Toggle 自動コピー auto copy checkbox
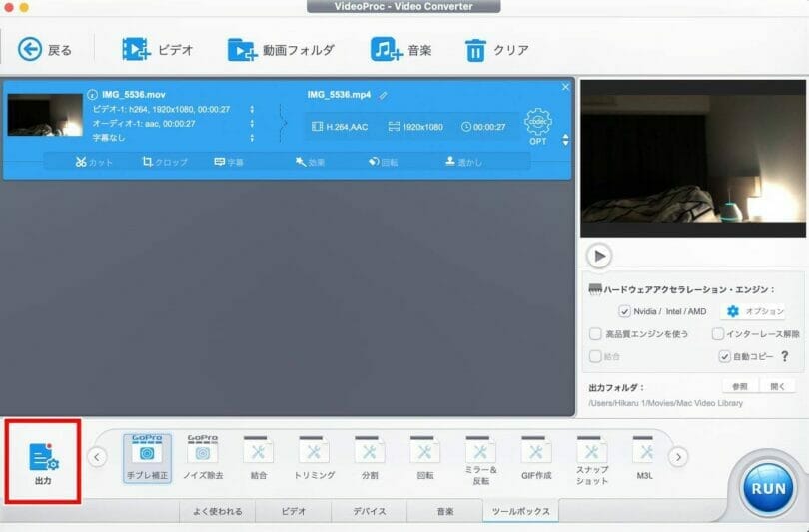Image resolution: width=809 pixels, height=532 pixels. pyautogui.click(x=724, y=356)
